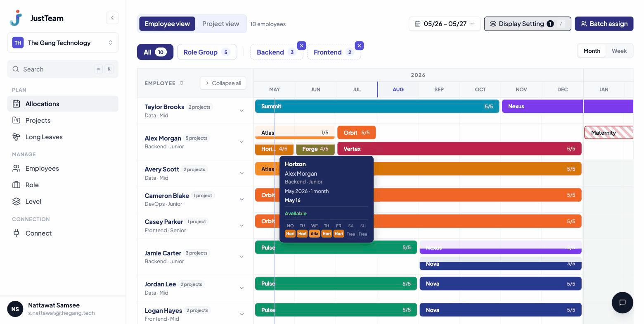This screenshot has width=644, height=324.
Task: Expand Jamie Carter row chevron
Action: tap(241, 257)
